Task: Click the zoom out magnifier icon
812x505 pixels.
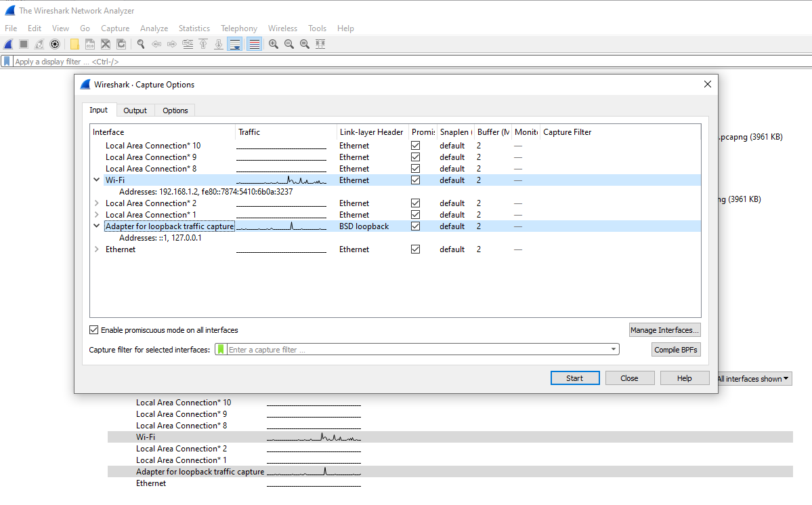Action: (x=289, y=44)
